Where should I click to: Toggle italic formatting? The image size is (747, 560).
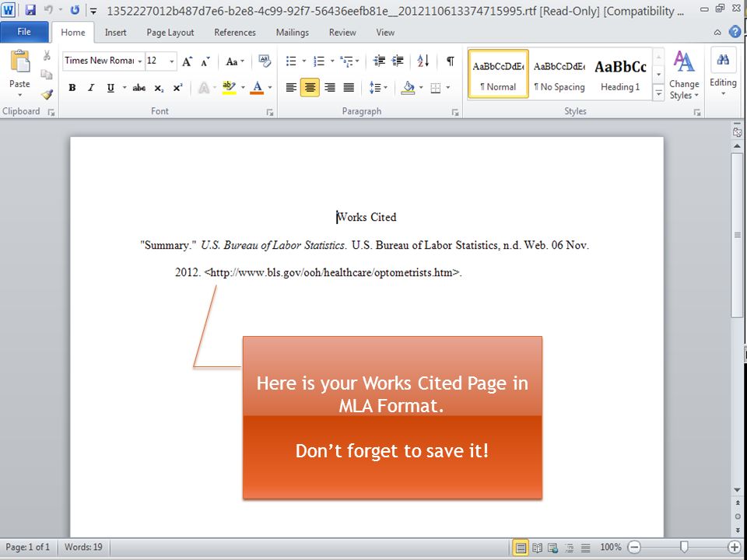point(91,88)
